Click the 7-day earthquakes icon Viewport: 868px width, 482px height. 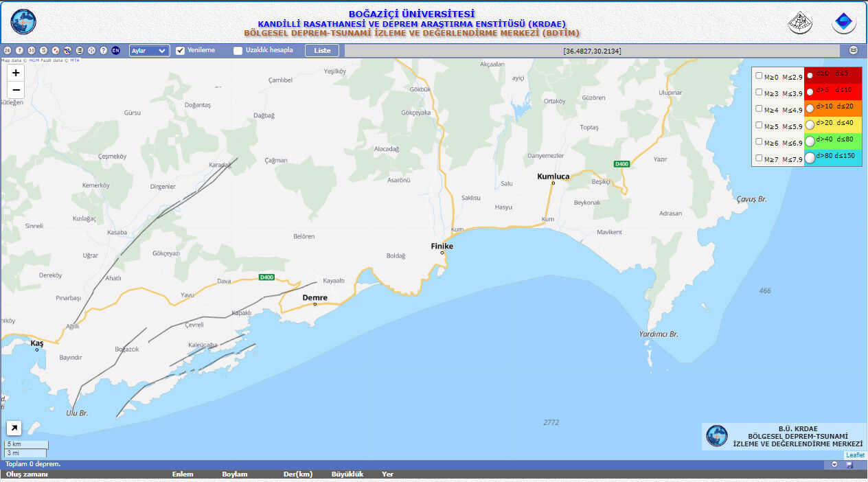click(x=19, y=51)
